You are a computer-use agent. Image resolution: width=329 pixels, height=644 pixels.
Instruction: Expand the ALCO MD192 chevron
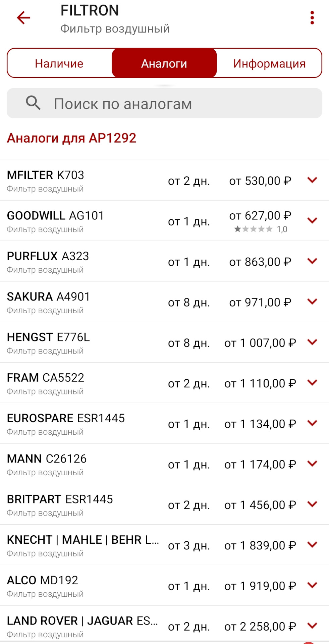[x=312, y=585]
